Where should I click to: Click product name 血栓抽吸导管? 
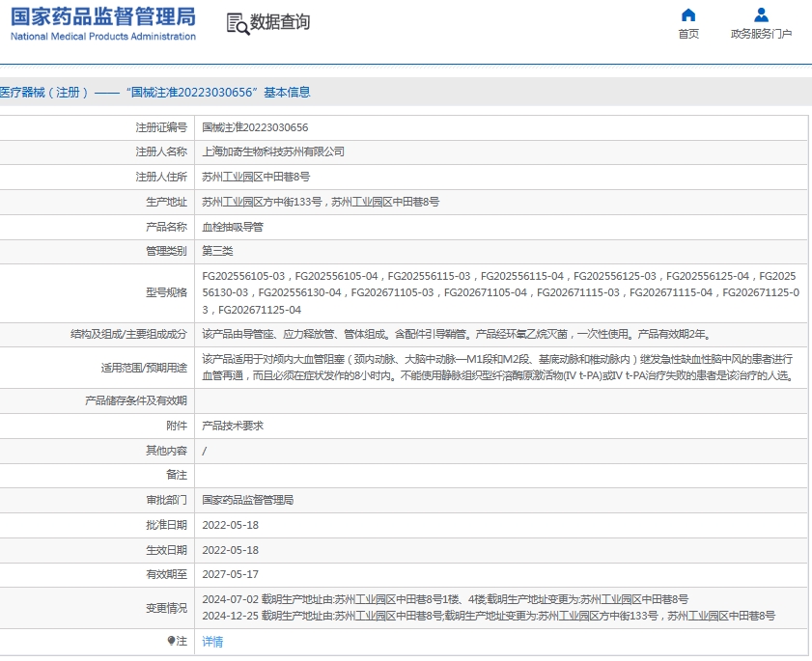pos(233,227)
